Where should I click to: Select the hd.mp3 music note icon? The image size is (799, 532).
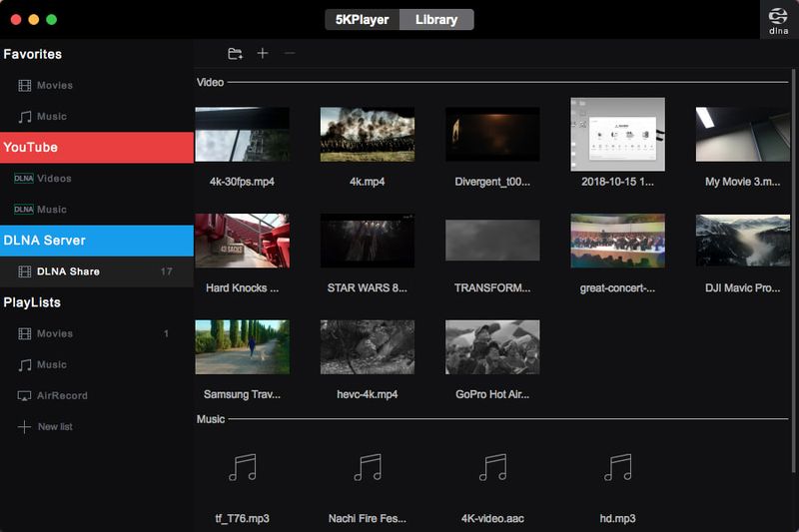617,467
